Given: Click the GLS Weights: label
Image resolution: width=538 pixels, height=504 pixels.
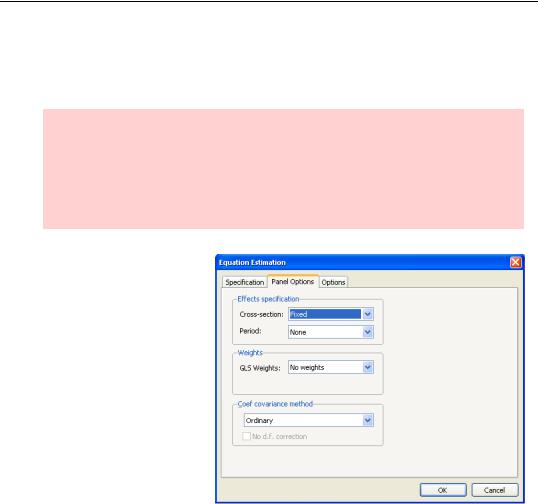Looking at the screenshot, I should click(x=260, y=368).
